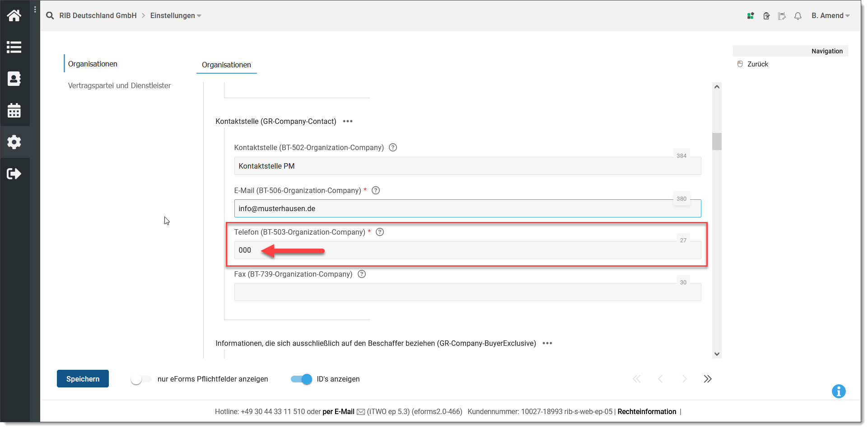Image resolution: width=868 pixels, height=429 pixels.
Task: Click the Zurück navigation icon
Action: coord(740,64)
